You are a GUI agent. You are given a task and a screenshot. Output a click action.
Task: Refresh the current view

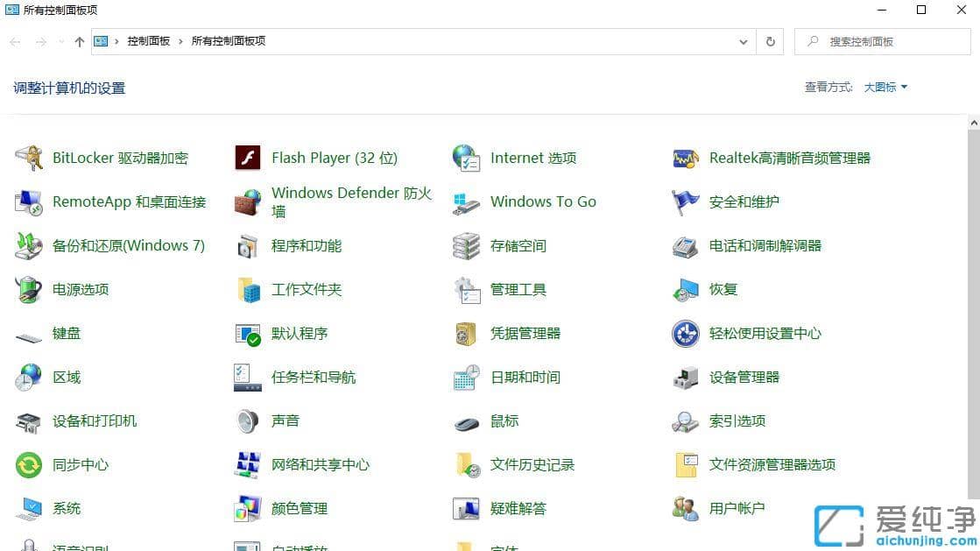[770, 41]
